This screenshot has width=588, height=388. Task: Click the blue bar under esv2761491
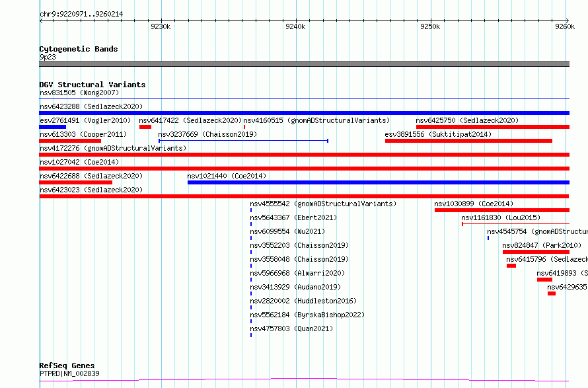click(x=52, y=127)
